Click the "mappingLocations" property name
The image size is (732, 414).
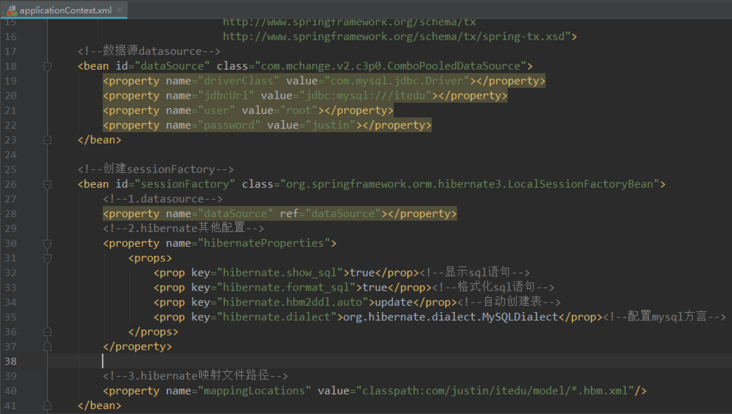[254, 391]
